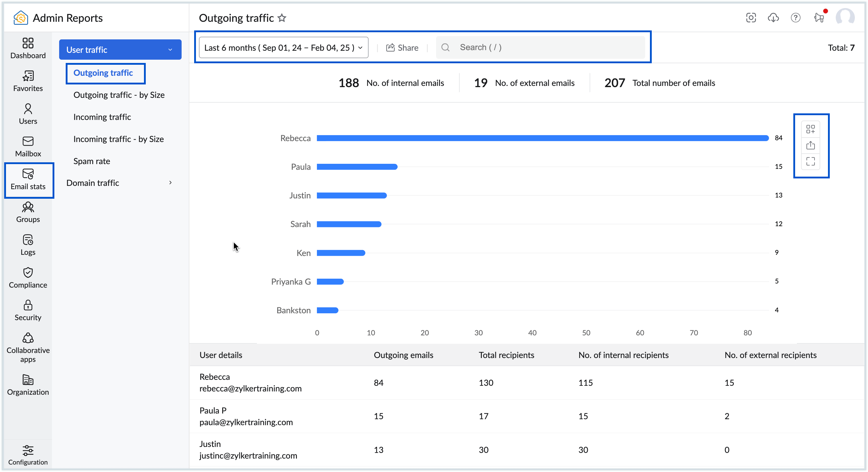Viewport: 868px width, 472px height.
Task: Click the help question mark icon
Action: point(795,18)
